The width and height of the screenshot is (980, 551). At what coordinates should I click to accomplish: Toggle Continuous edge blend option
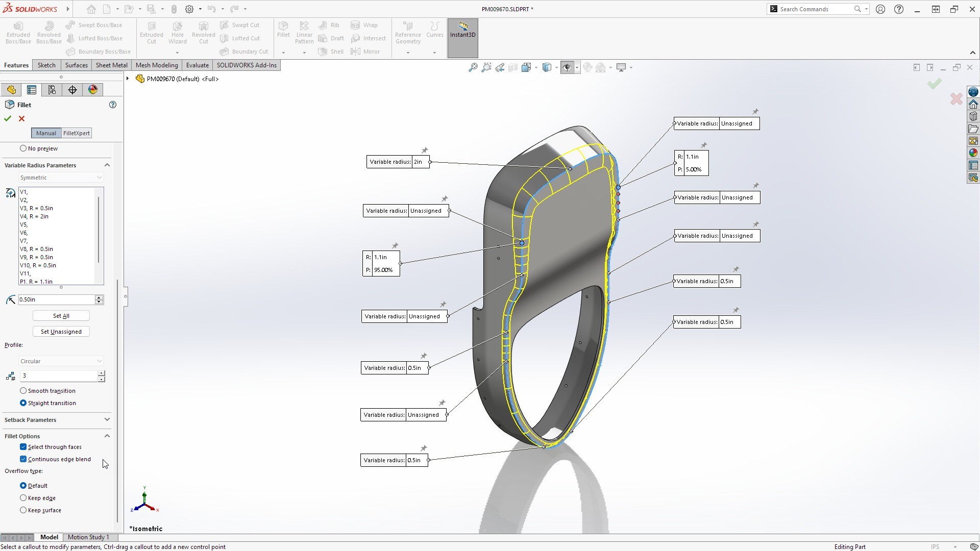click(23, 459)
